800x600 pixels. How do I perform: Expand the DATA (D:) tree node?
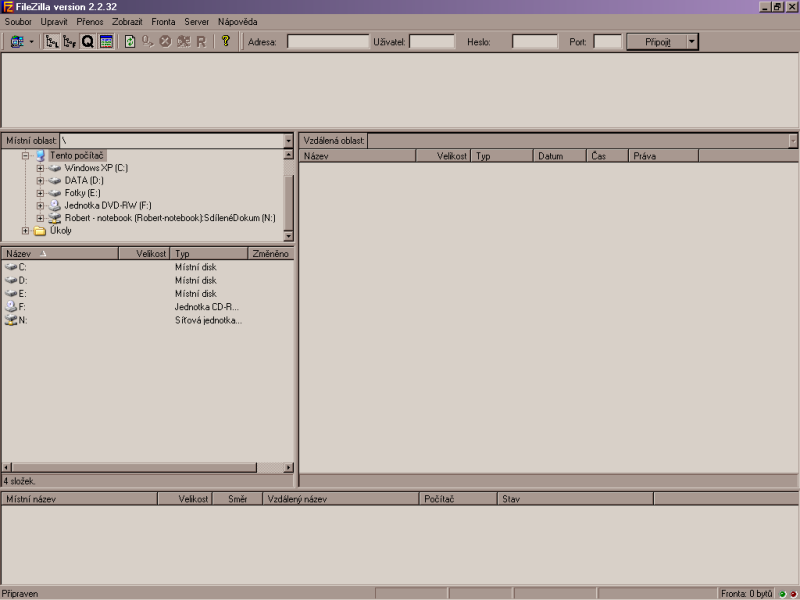[x=40, y=181]
